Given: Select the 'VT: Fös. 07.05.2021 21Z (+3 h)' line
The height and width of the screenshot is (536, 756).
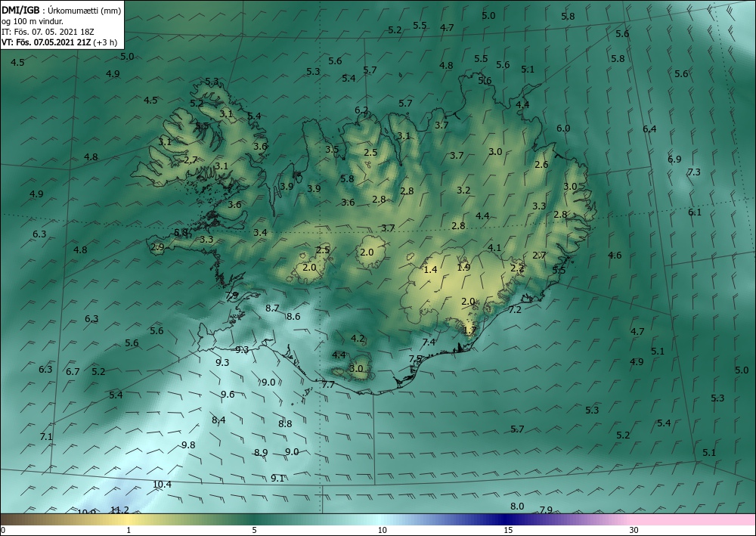Looking at the screenshot, I should click(59, 42).
